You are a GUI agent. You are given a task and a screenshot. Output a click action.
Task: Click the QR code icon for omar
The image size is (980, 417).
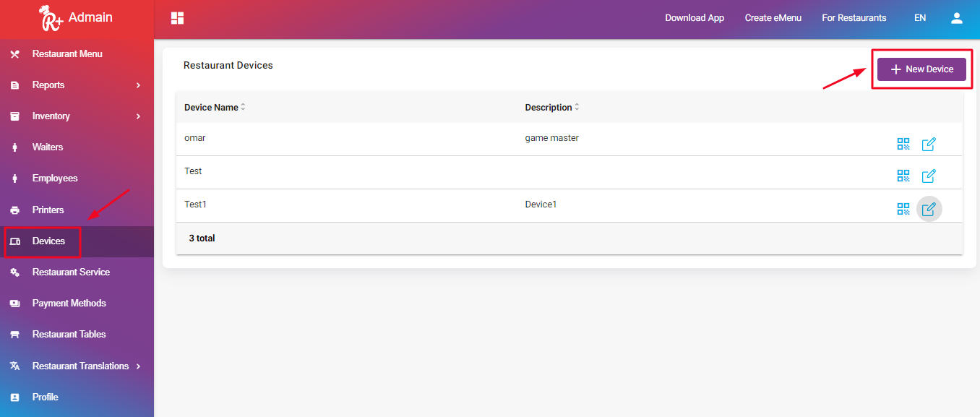click(x=903, y=144)
